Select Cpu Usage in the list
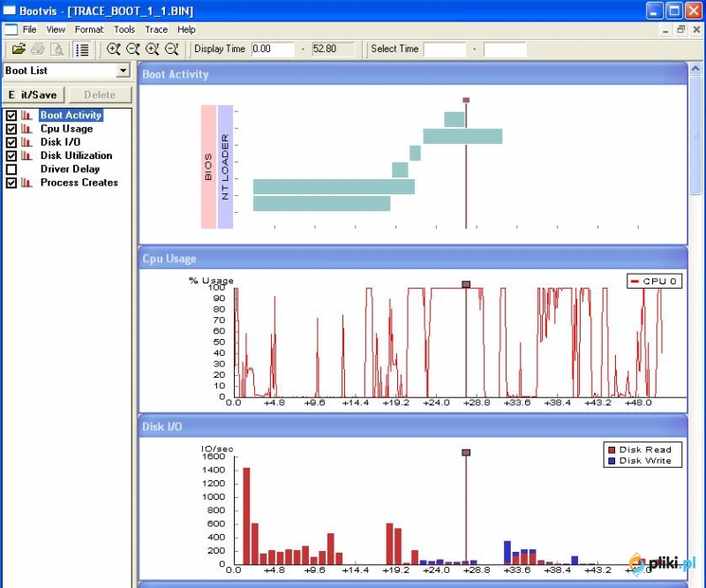 tap(67, 129)
